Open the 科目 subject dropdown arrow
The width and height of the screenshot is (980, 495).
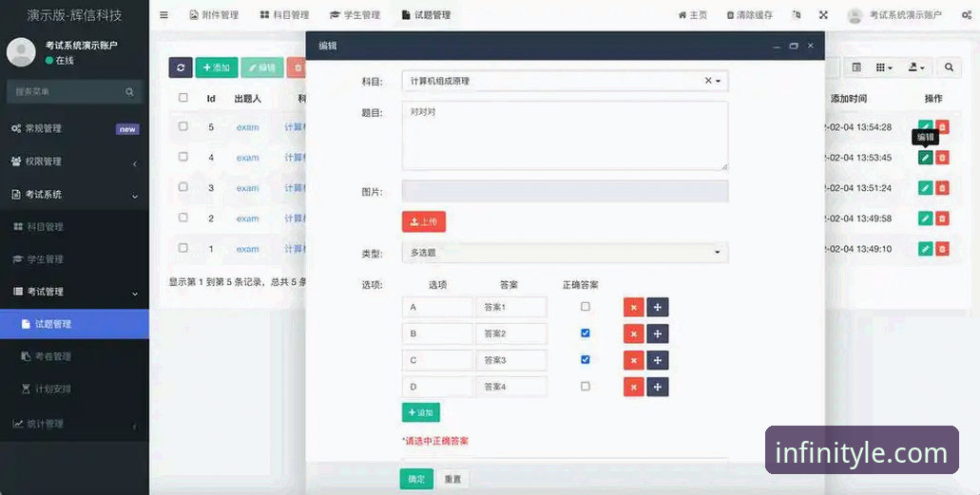718,82
